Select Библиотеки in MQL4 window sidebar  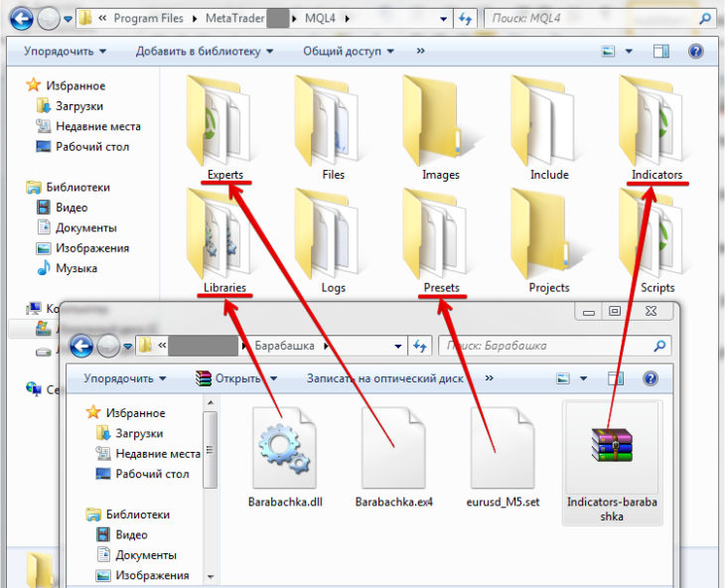click(69, 187)
